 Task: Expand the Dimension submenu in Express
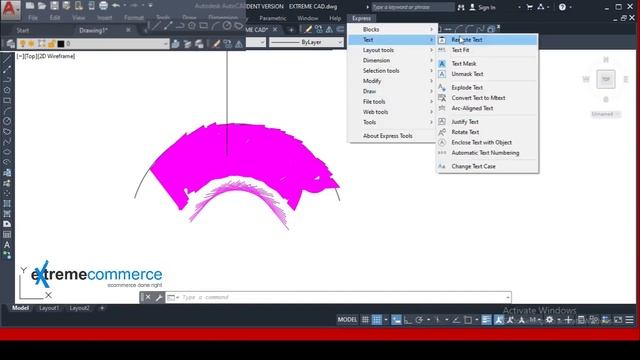[x=392, y=60]
